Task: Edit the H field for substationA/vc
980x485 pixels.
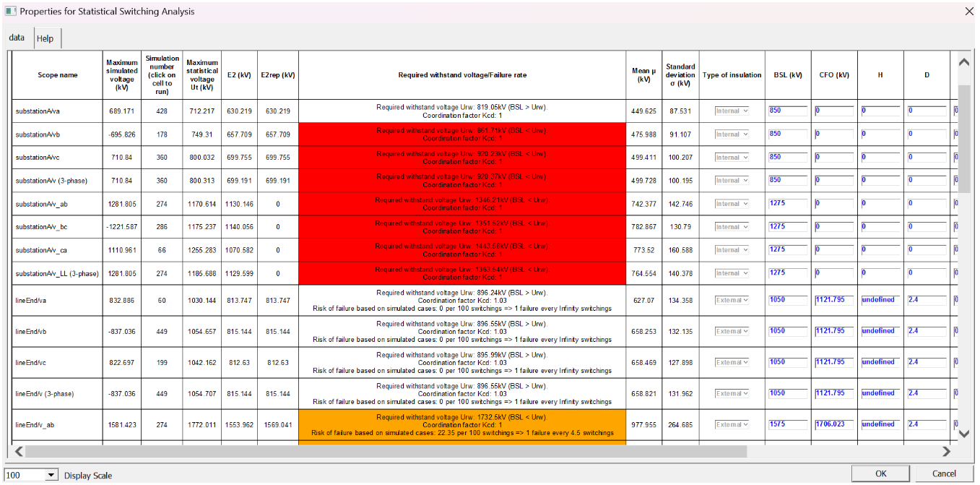Action: 880,157
